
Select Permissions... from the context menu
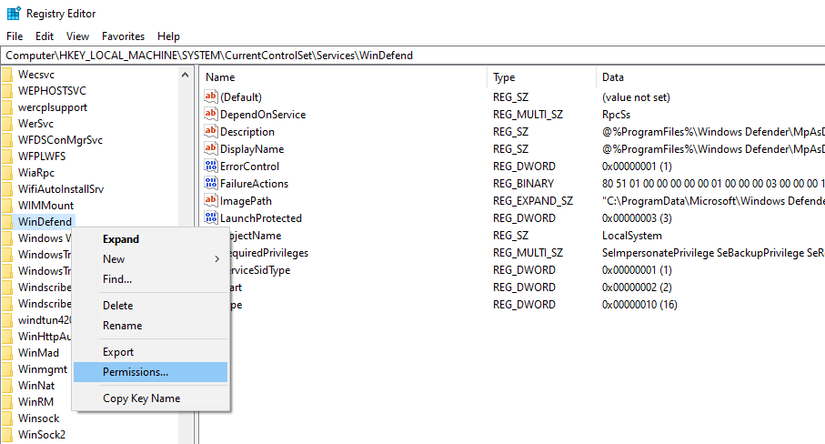pos(136,372)
